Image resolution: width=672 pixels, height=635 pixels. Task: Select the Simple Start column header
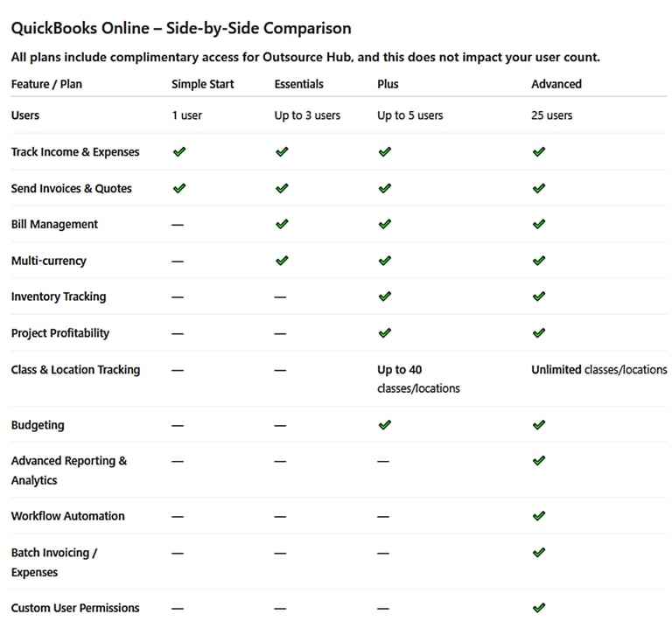tap(203, 84)
